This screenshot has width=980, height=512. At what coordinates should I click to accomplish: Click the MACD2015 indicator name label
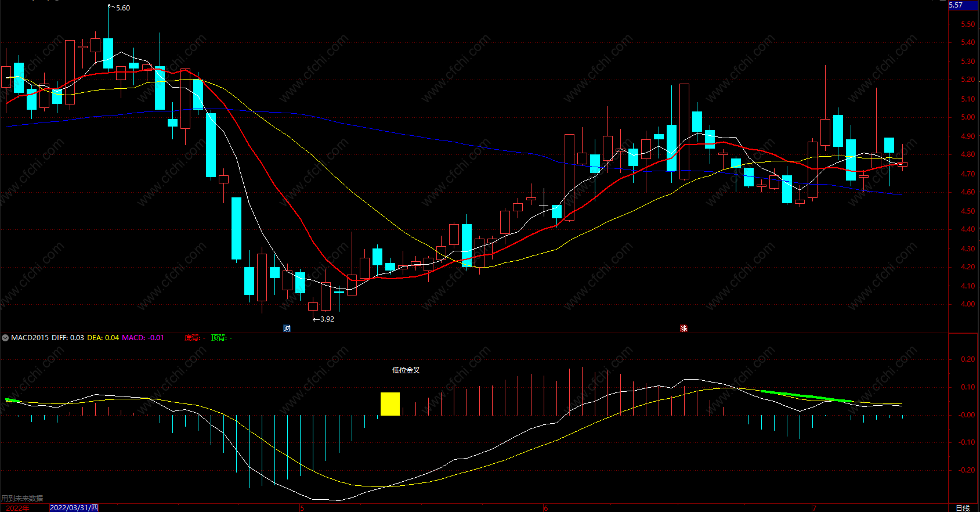(x=30, y=338)
